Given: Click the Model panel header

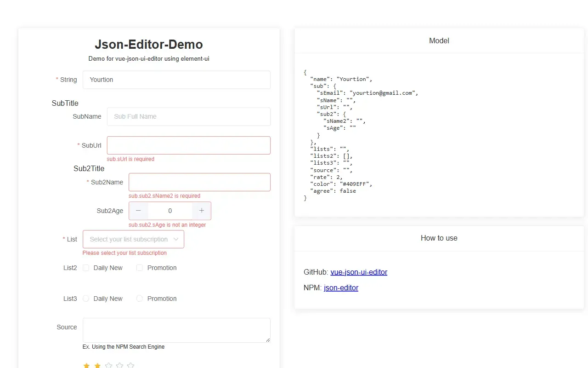Looking at the screenshot, I should (439, 40).
